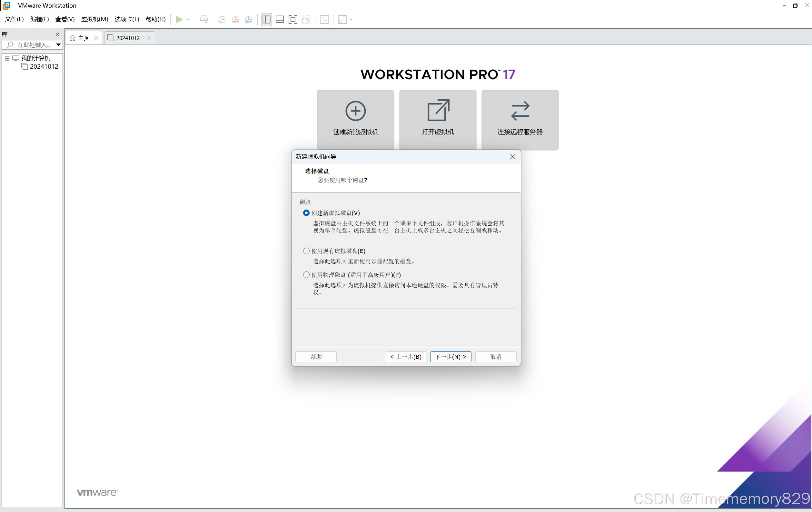Click the full screen mode icon

(x=293, y=20)
